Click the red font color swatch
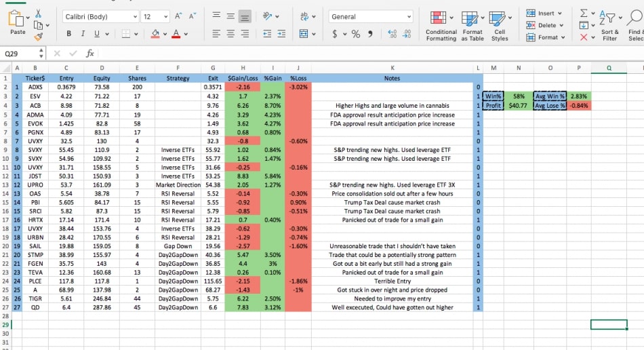Viewport: 644px width, 350px height. (x=176, y=34)
